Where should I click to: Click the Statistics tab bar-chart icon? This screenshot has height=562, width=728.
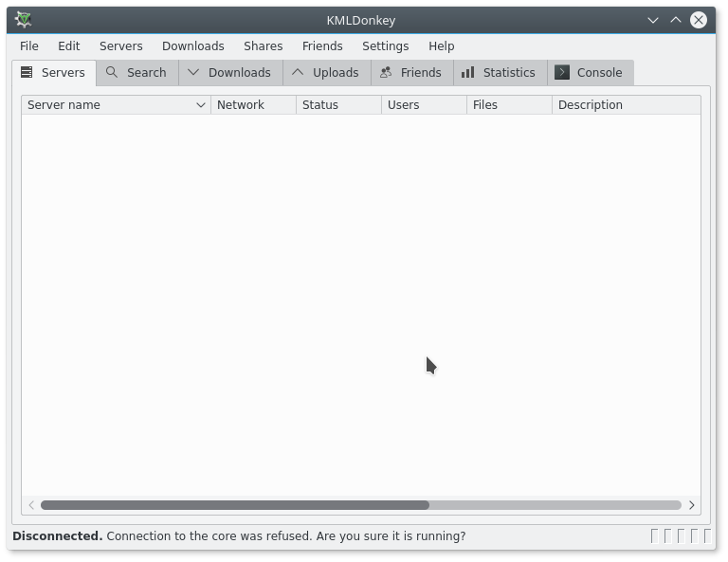(x=467, y=72)
